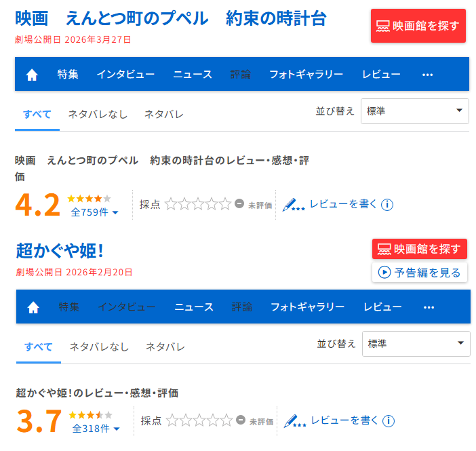Rate えんとつ町のプペル with the fifth star
The height and width of the screenshot is (451, 476).
226,204
